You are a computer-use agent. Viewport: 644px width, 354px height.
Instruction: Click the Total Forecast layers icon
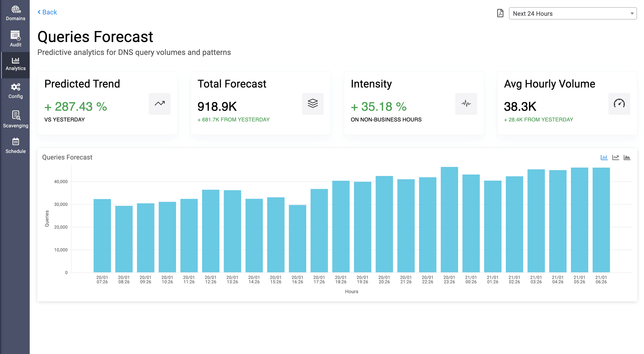coord(313,104)
